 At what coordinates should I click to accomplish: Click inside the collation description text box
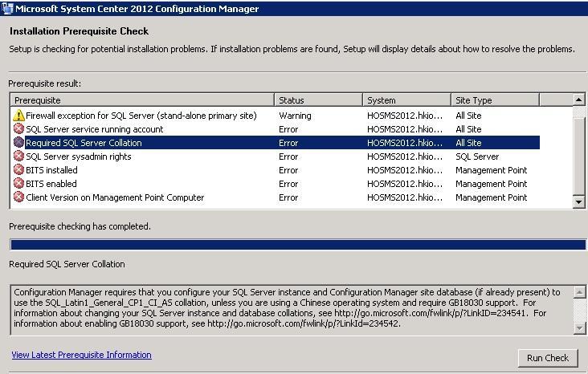292,310
